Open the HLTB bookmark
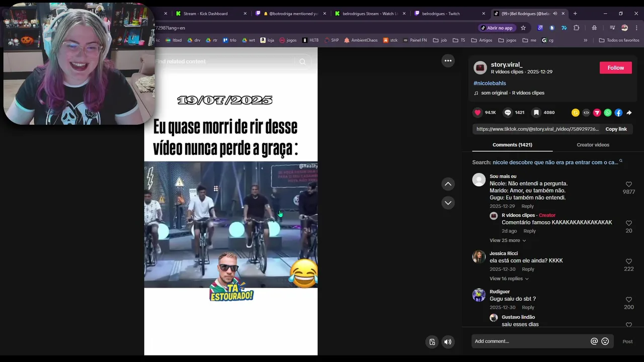Image resolution: width=644 pixels, height=362 pixels. [310, 40]
